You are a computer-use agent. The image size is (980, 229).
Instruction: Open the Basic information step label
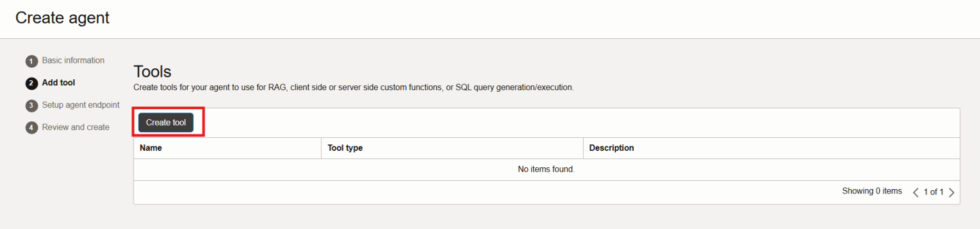click(x=73, y=61)
